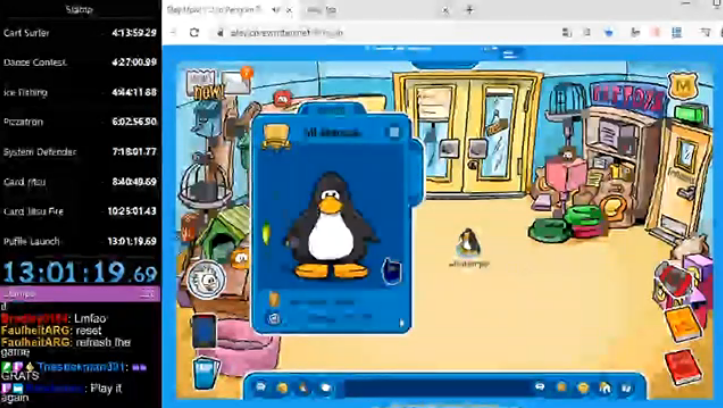Expand the player card bottom arrow
723x408 pixels.
(402, 323)
